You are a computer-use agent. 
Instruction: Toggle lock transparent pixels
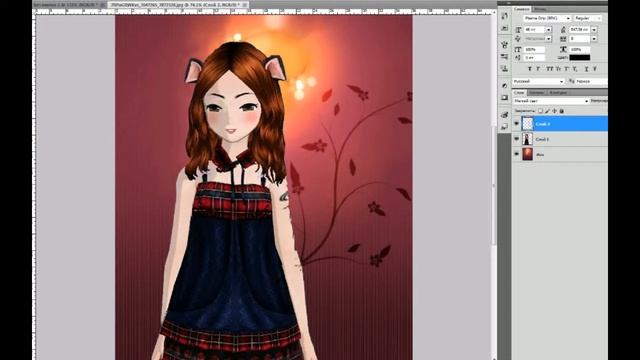(540, 111)
